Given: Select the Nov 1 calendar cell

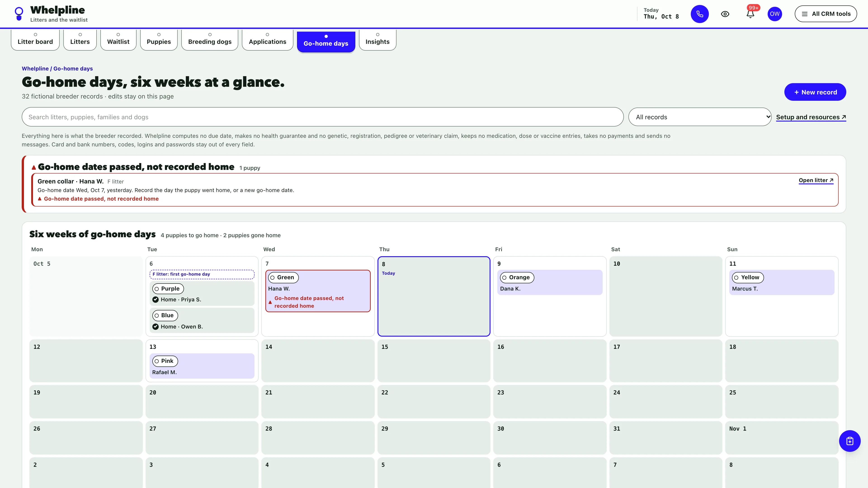Looking at the screenshot, I should pyautogui.click(x=781, y=437).
